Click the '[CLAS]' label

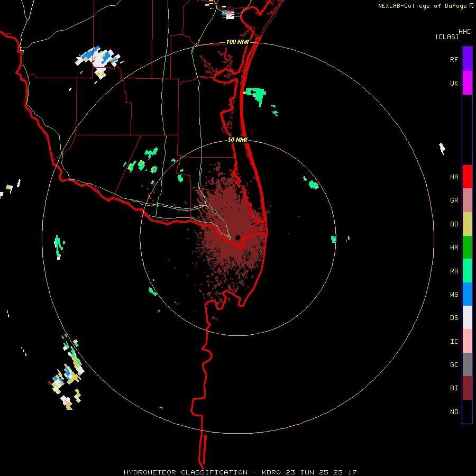click(447, 36)
